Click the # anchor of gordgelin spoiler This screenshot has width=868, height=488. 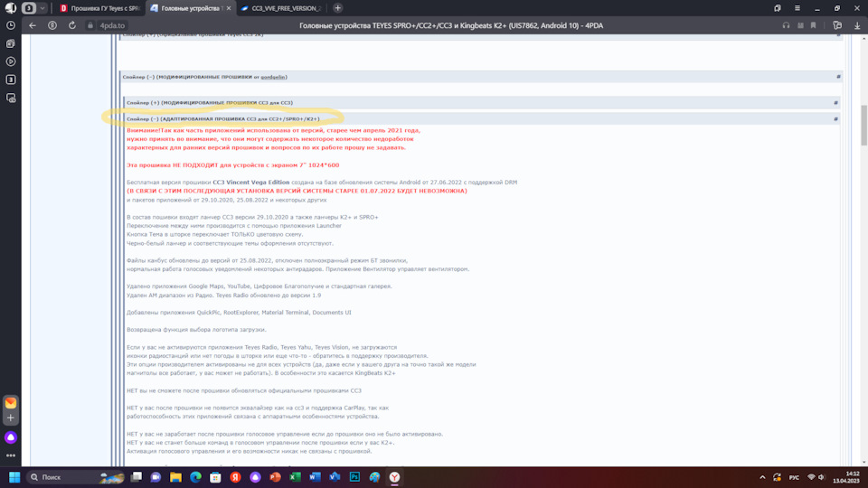point(838,77)
